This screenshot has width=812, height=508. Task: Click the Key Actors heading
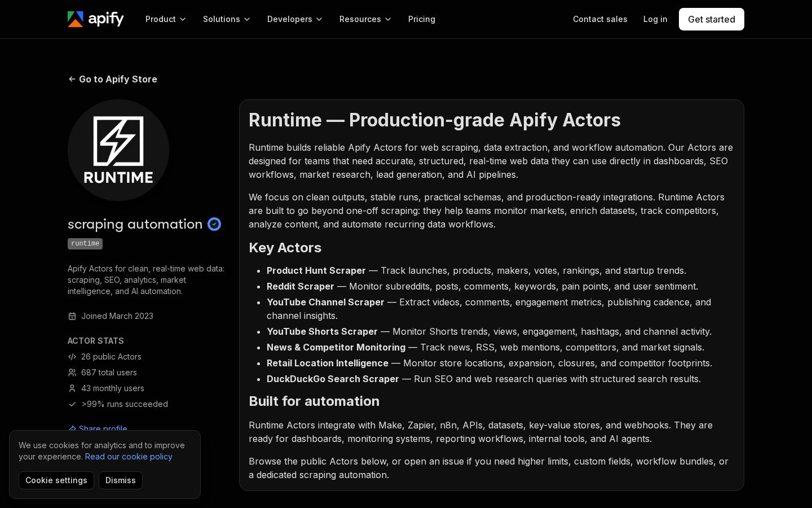pos(285,248)
